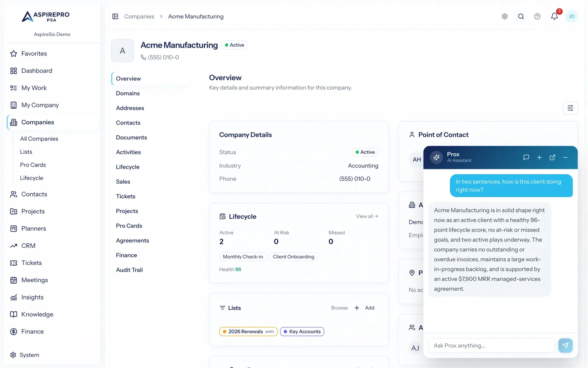Open the help question mark icon
This screenshot has height=368, width=588.
click(537, 17)
